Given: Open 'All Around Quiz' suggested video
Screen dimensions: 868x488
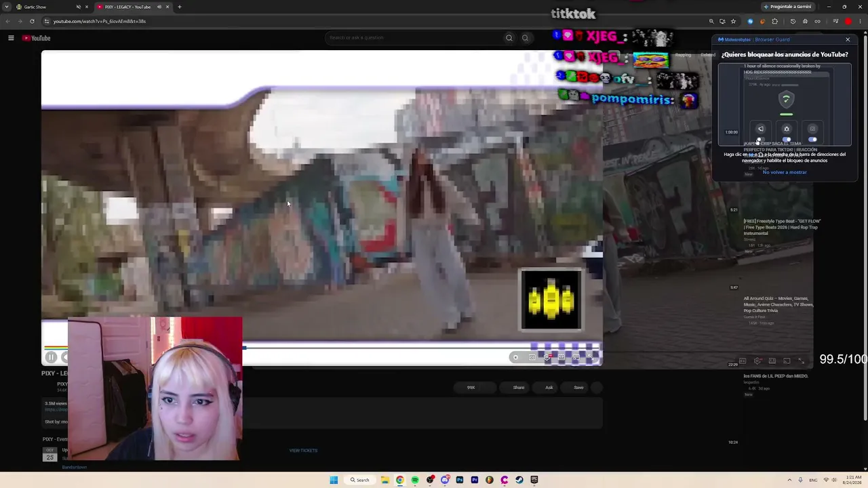Looking at the screenshot, I should click(x=778, y=304).
